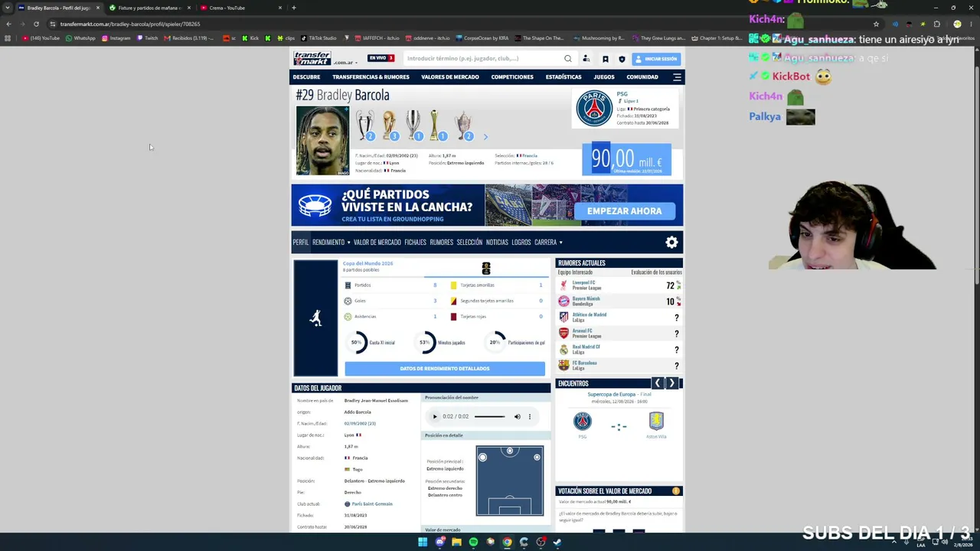Open Steam from the taskbar
980x551 pixels.
557,542
